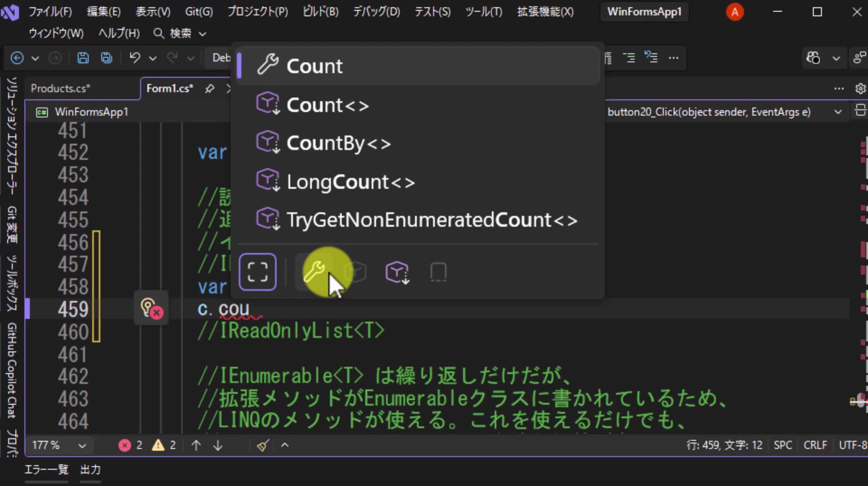
Task: Open the document tabs overflow ellipsis
Action: point(839,89)
